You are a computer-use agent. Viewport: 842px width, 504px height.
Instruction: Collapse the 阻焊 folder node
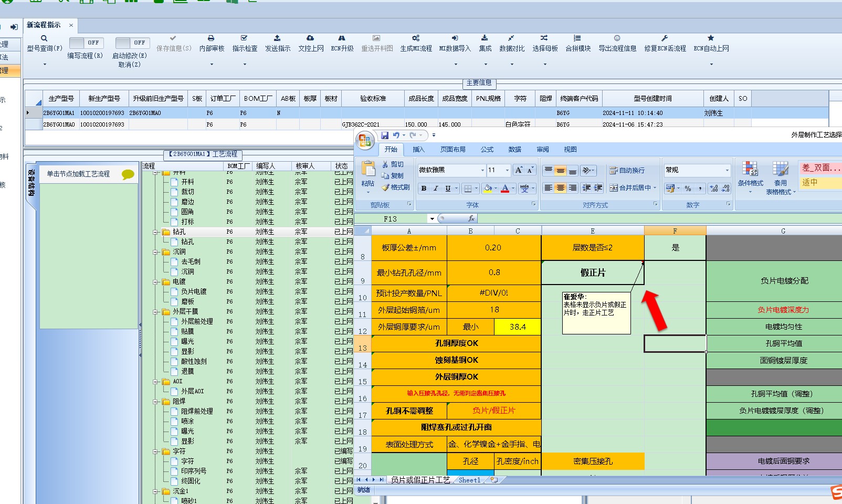coord(156,402)
